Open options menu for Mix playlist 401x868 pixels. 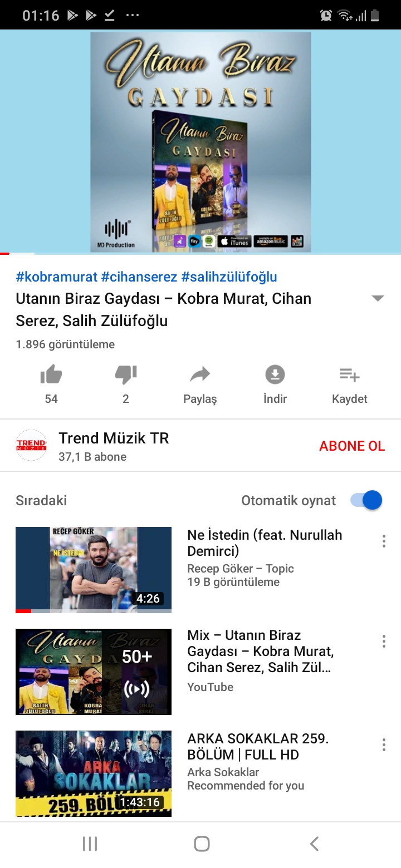coord(384,641)
